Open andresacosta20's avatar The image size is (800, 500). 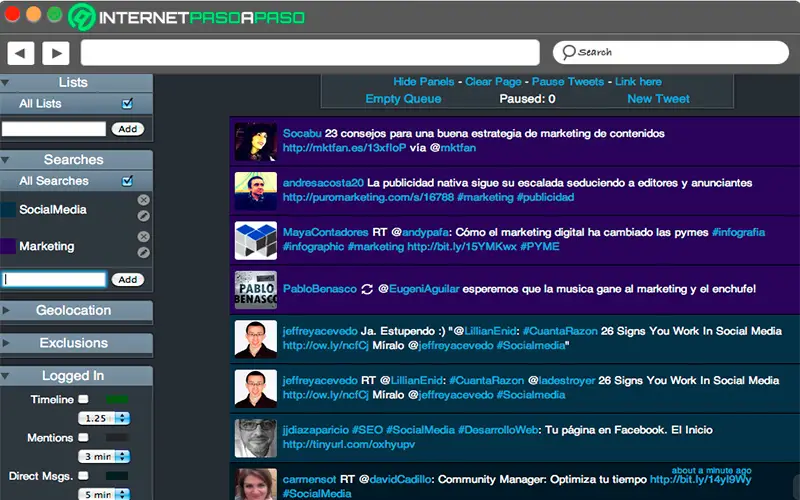pos(256,191)
